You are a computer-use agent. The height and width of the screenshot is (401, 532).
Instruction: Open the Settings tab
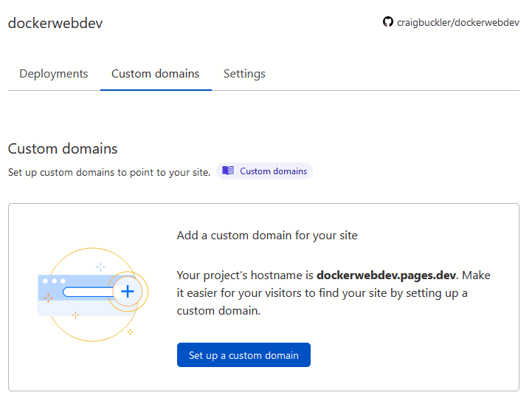(x=244, y=74)
